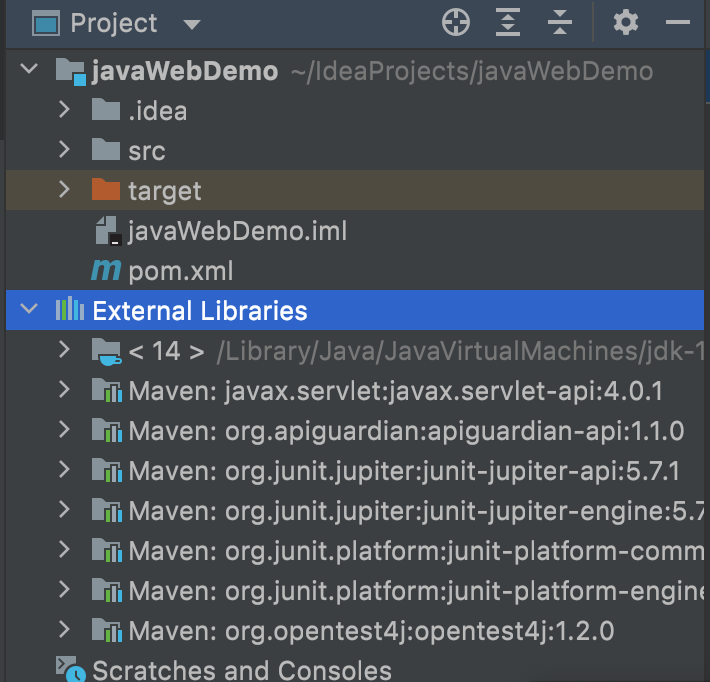
Task: Select the target folder name
Action: tap(165, 191)
